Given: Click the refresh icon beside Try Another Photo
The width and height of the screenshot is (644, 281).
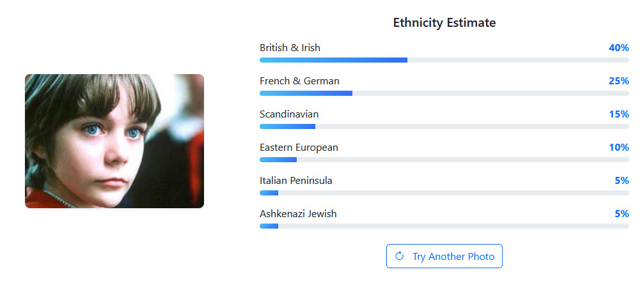Looking at the screenshot, I should coord(400,256).
